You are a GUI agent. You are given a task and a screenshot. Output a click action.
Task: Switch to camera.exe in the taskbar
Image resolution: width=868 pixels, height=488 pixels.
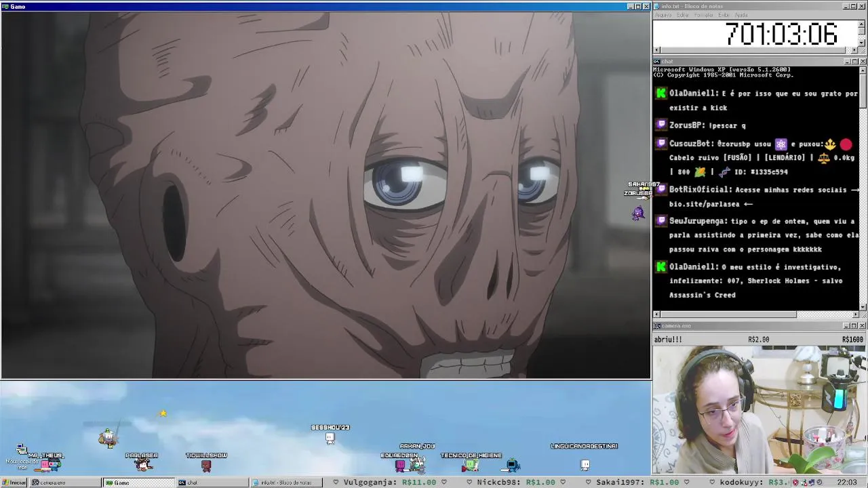[66, 483]
